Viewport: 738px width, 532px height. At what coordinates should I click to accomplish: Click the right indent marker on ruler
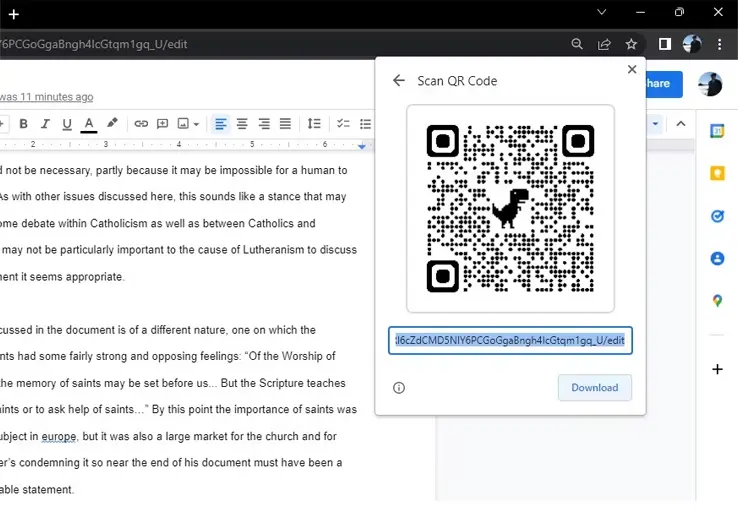(361, 146)
